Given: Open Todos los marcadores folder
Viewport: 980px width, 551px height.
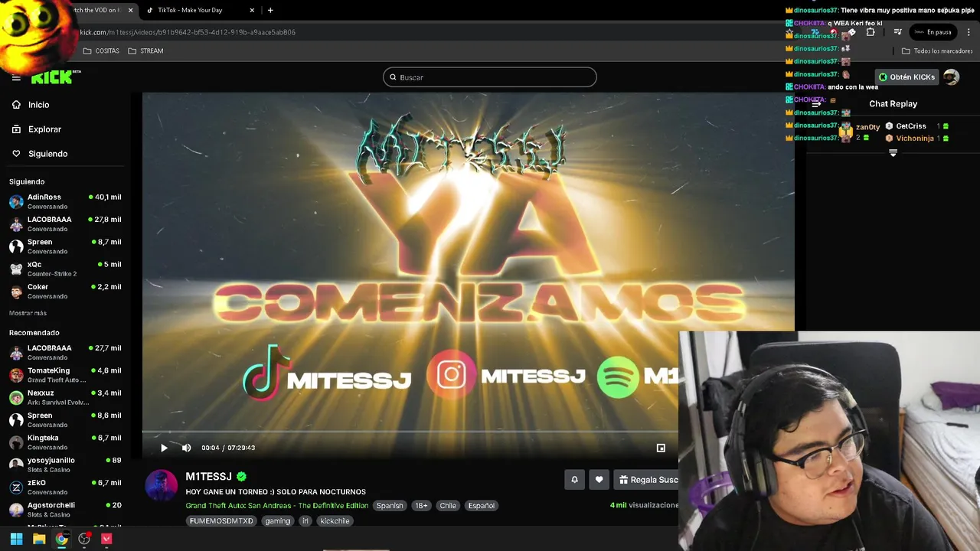Looking at the screenshot, I should click(937, 51).
